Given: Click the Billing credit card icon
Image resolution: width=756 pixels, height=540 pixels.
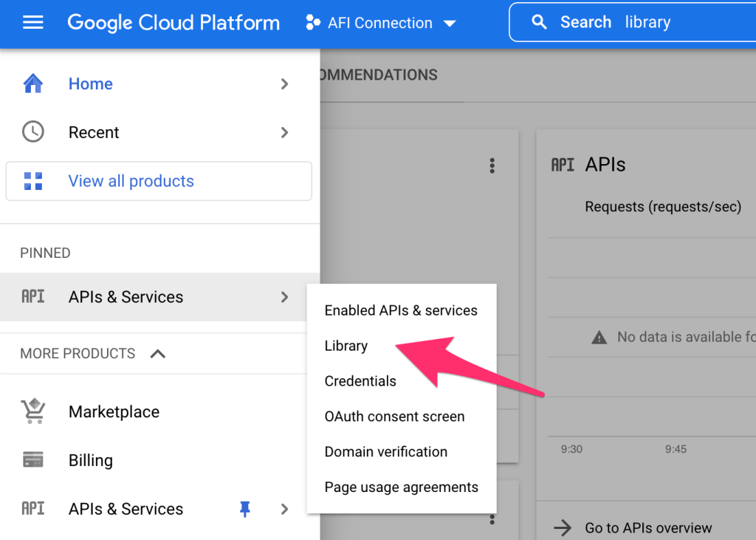Looking at the screenshot, I should pos(32,459).
